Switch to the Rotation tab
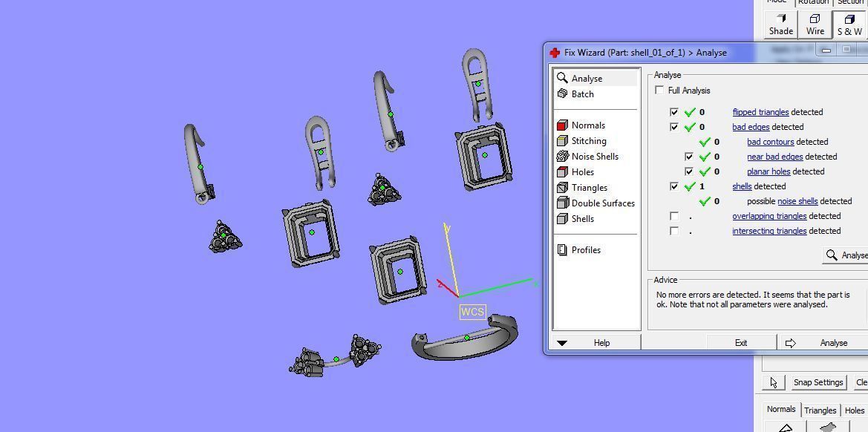868x432 pixels. (813, 3)
